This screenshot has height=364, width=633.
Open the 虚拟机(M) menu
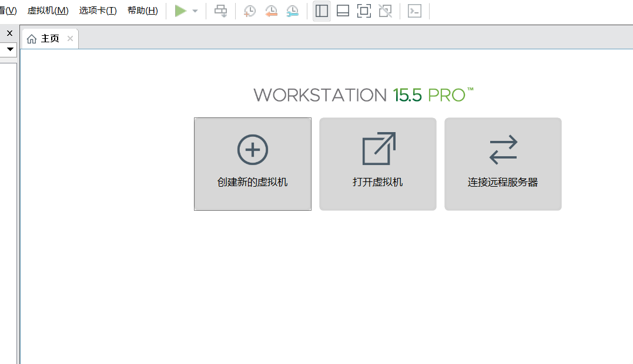pyautogui.click(x=48, y=11)
